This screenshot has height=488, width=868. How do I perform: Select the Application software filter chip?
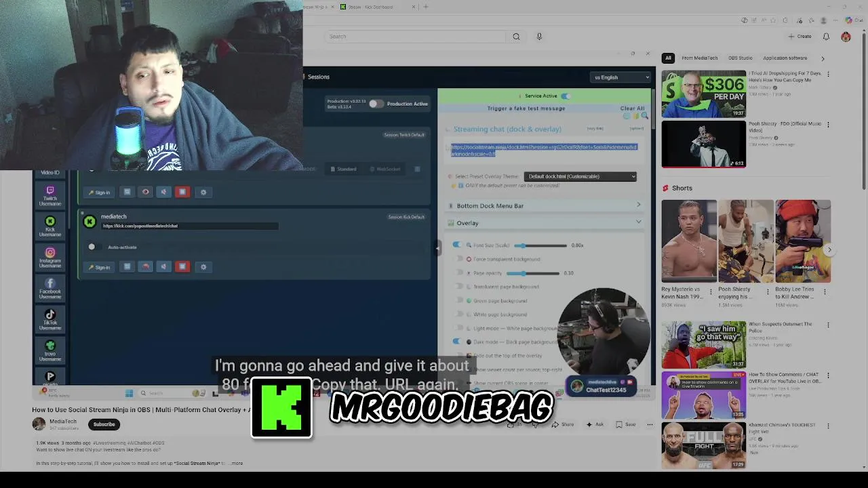785,58
